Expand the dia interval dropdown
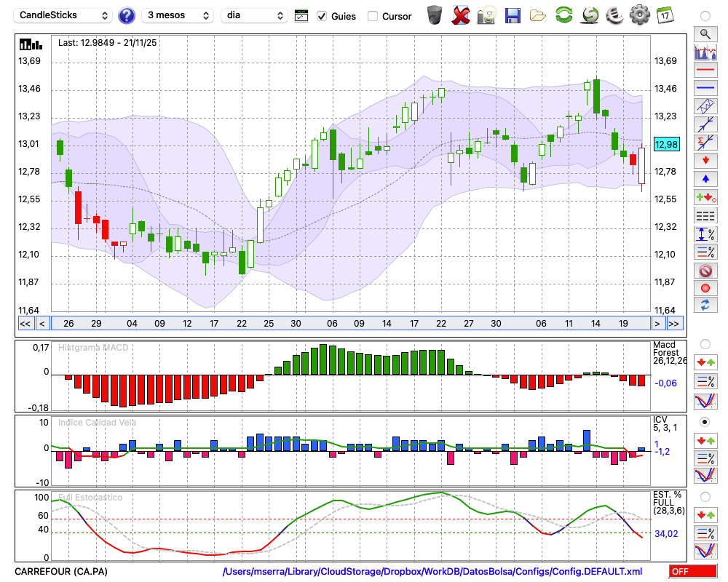This screenshot has width=728, height=582. pyautogui.click(x=256, y=15)
